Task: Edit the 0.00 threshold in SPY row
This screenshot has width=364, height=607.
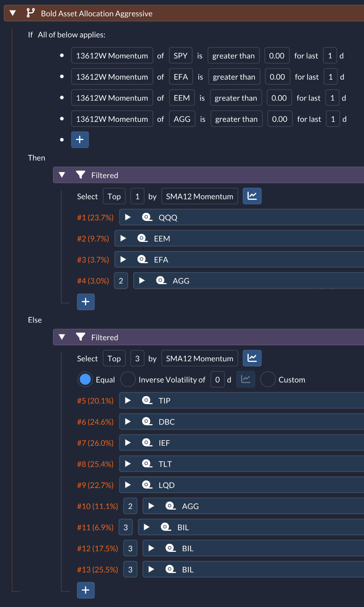Action: coord(277,56)
